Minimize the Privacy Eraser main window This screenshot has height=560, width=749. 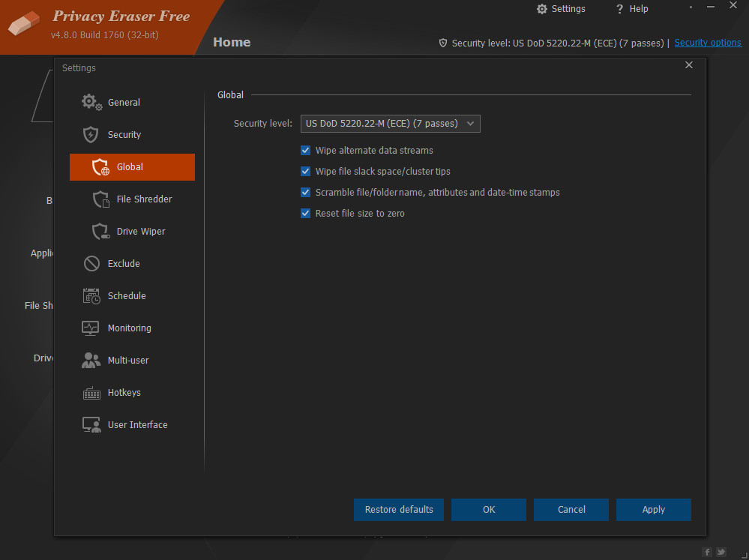point(711,7)
